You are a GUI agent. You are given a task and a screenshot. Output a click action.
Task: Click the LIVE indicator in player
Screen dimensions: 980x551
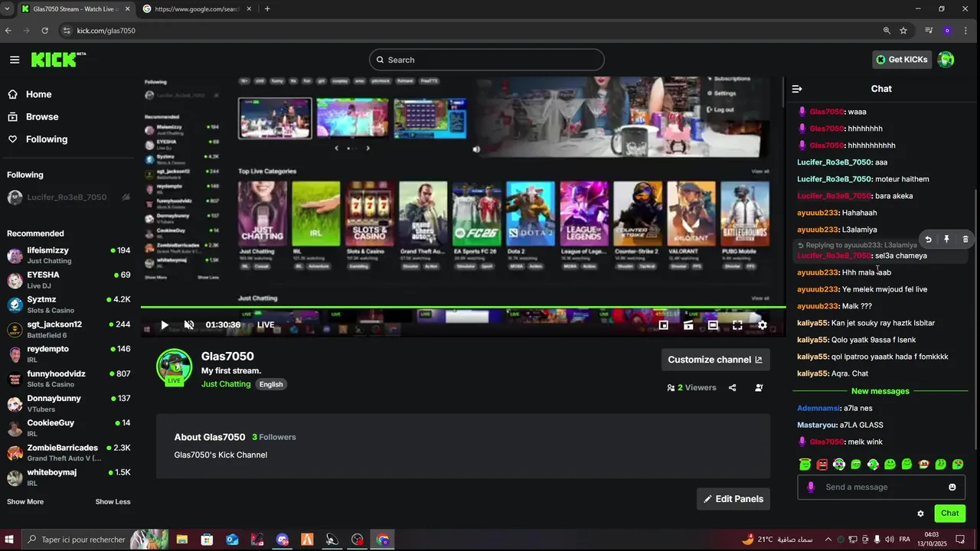(266, 325)
